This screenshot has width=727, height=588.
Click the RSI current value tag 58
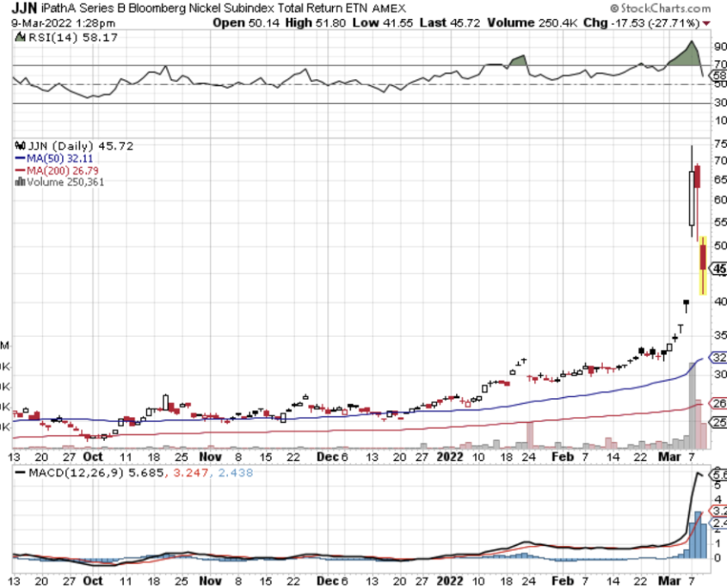718,76
